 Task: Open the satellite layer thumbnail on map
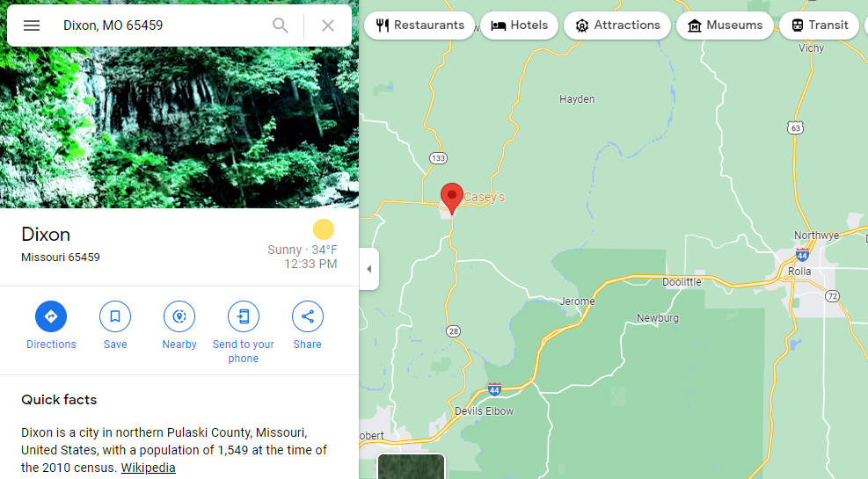[411, 467]
